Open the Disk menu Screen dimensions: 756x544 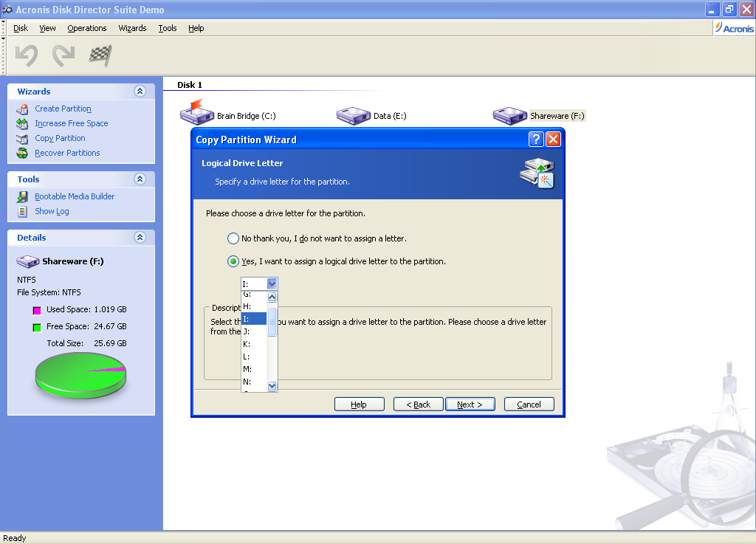pyautogui.click(x=21, y=28)
